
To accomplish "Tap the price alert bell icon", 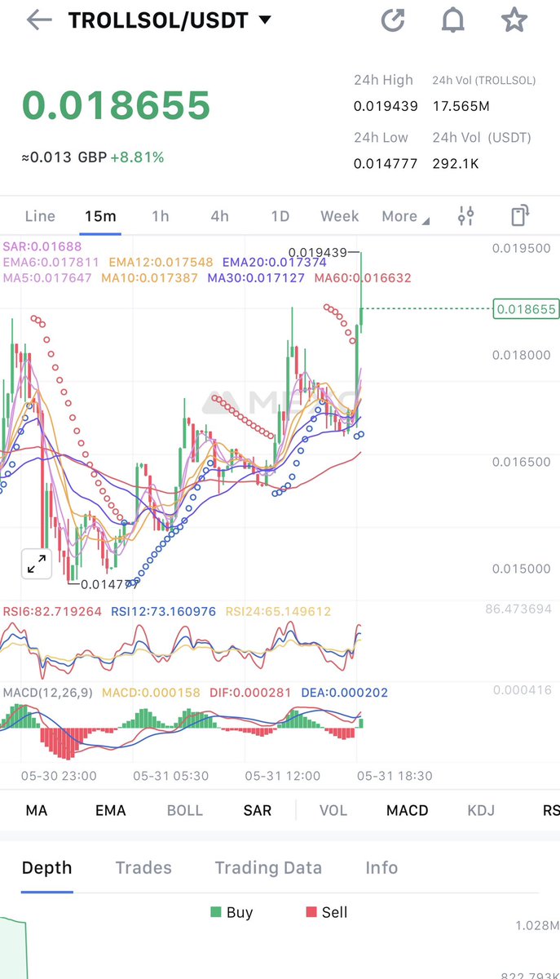I will pos(453,20).
